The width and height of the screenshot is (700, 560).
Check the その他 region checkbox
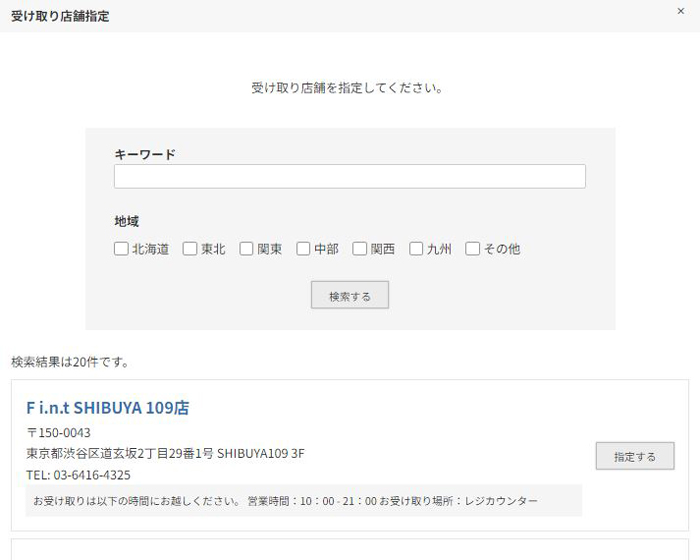[x=473, y=249]
